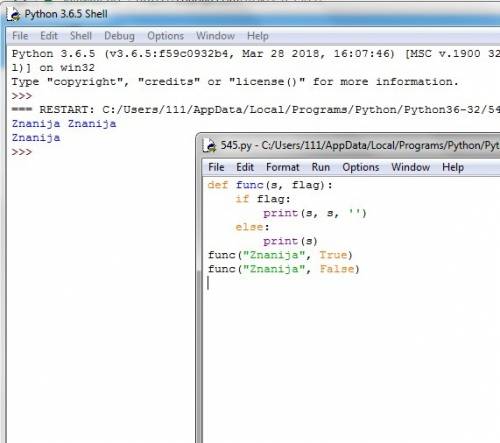The width and height of the screenshot is (500, 443).
Task: Open the editor's Window menu
Action: tap(411, 167)
